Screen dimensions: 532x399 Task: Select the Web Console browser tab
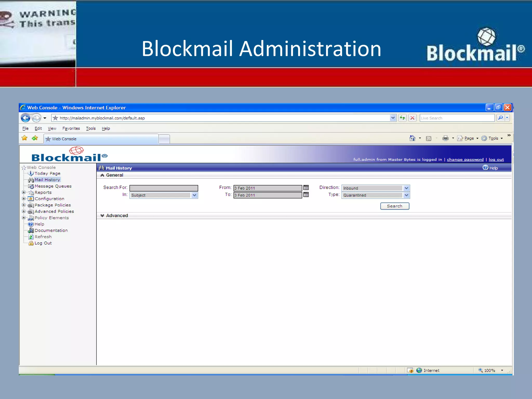coord(101,139)
